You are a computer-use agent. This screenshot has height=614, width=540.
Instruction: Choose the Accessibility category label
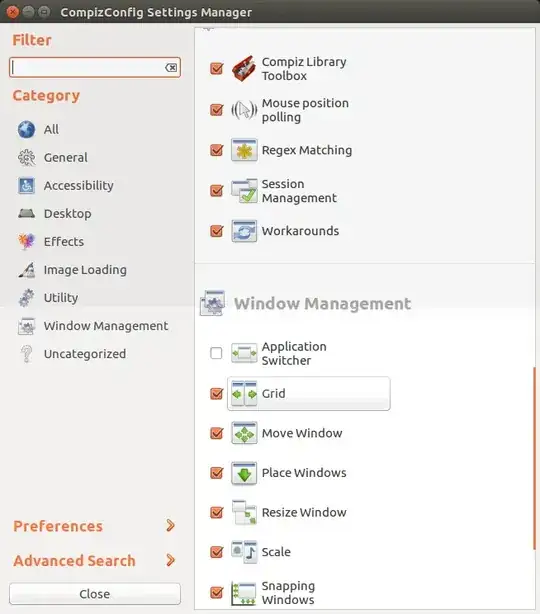pos(79,186)
